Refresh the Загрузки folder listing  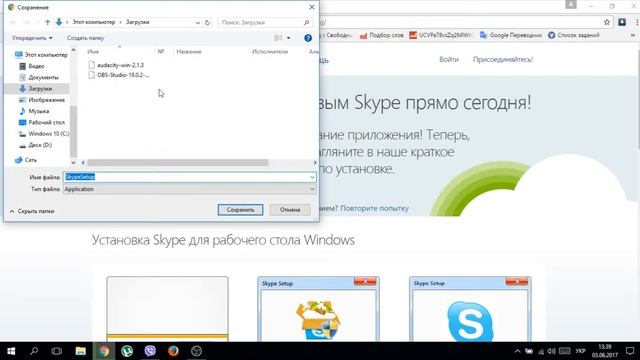(207, 22)
